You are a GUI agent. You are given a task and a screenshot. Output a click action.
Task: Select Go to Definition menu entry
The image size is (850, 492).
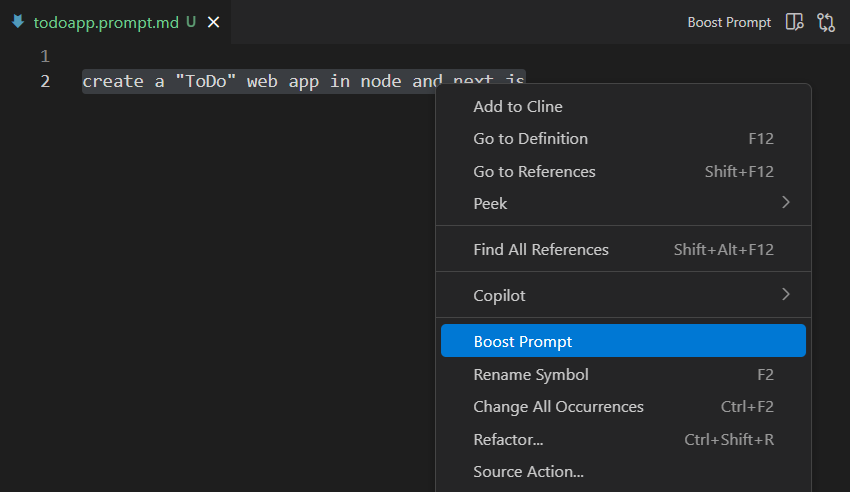click(x=623, y=139)
